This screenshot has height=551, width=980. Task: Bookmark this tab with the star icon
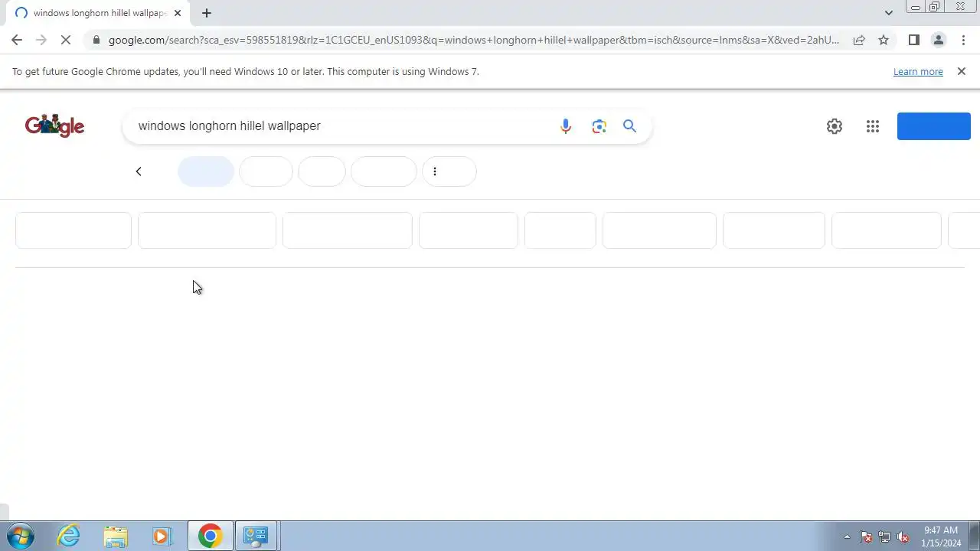point(884,40)
